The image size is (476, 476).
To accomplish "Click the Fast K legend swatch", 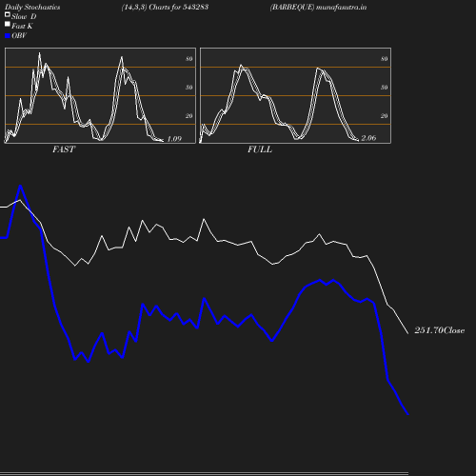I will [8, 24].
